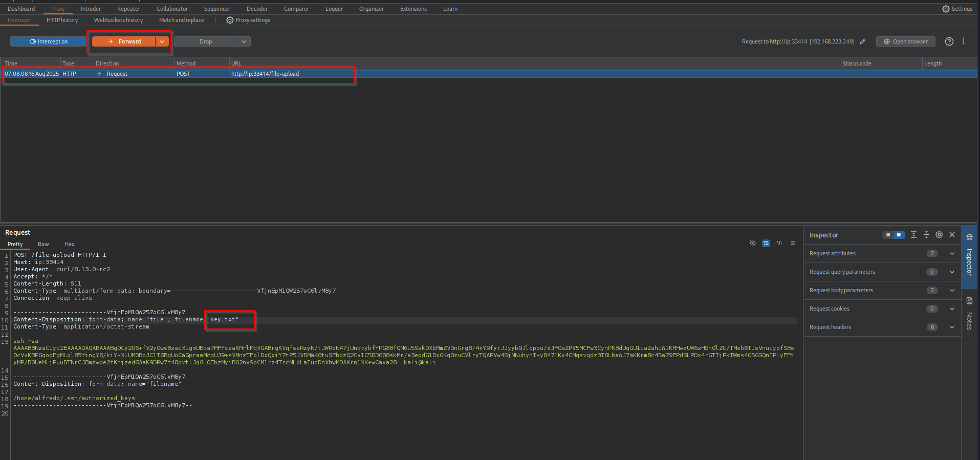Open the Decoder tab
The height and width of the screenshot is (460, 980).
257,9
